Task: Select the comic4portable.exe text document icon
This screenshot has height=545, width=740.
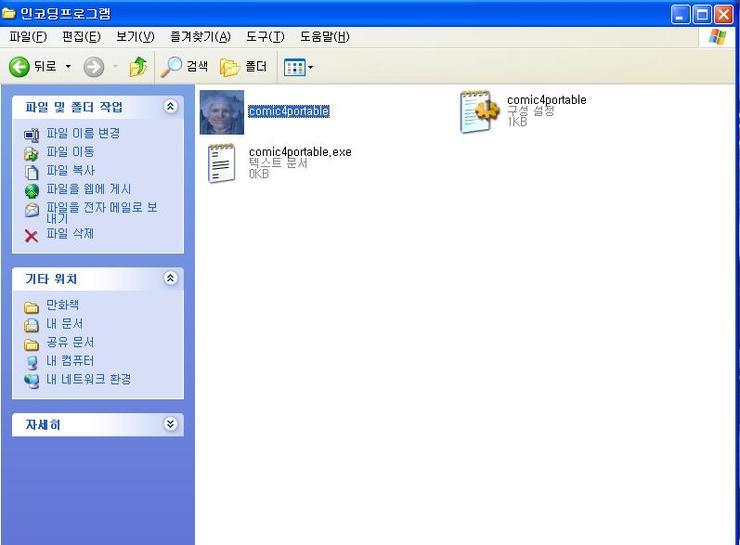Action: point(221,163)
